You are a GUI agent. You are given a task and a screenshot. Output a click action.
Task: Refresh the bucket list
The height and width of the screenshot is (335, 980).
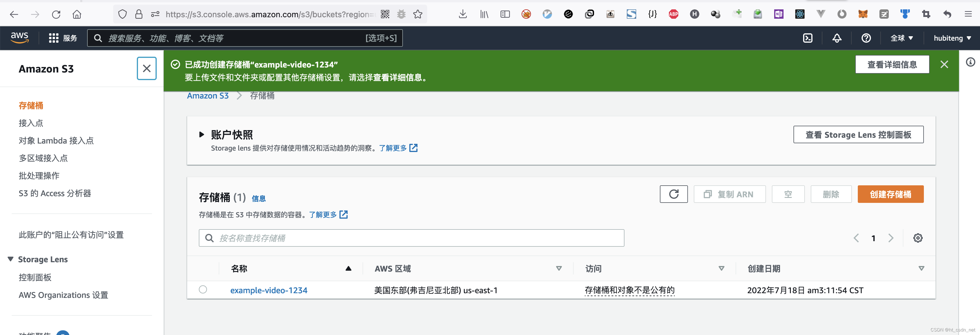pos(674,194)
